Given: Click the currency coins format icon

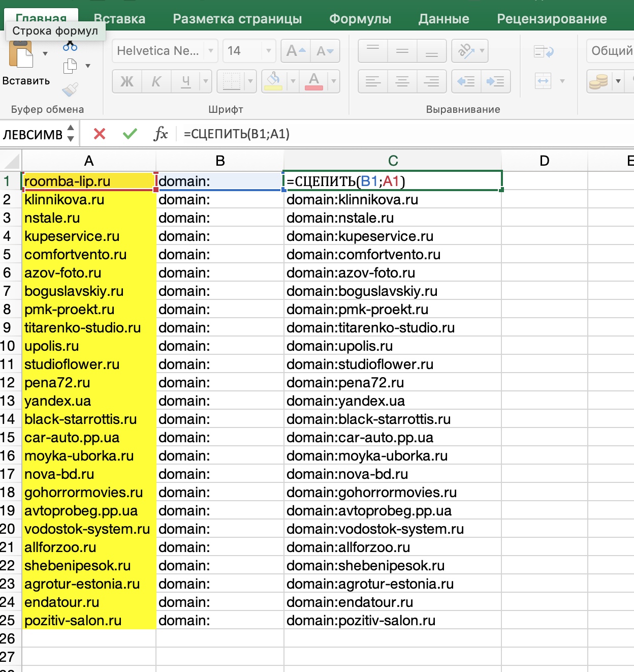Looking at the screenshot, I should 599,81.
